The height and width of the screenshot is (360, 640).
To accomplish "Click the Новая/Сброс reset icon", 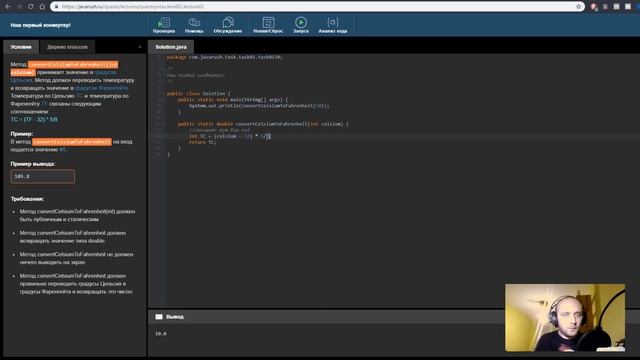I will 268,25.
